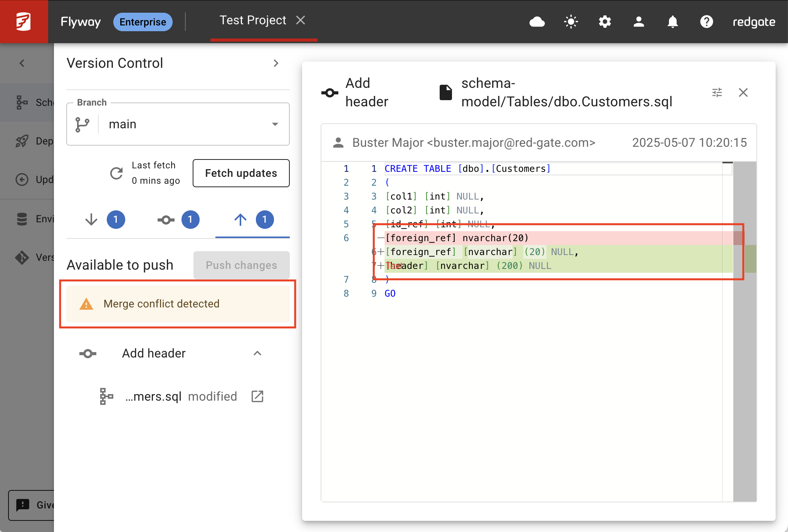Click the commit timestamp 2025-05-07 10:20:15
Viewport: 788px width, 532px height.
point(689,143)
